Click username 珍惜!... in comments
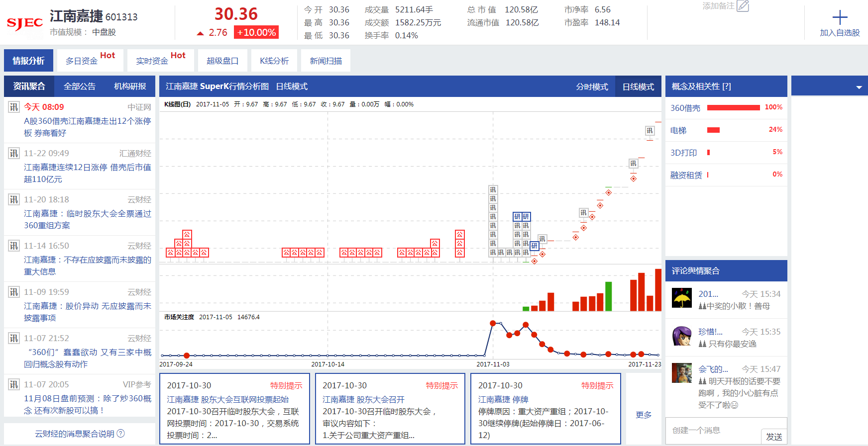Viewport: 868px width, 446px height. coord(710,332)
